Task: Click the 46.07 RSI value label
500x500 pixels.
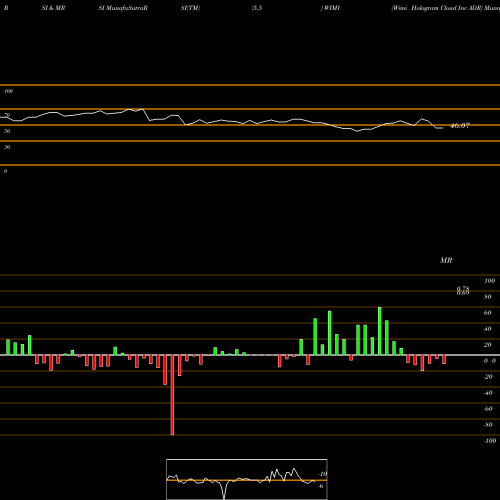Action: [460, 126]
